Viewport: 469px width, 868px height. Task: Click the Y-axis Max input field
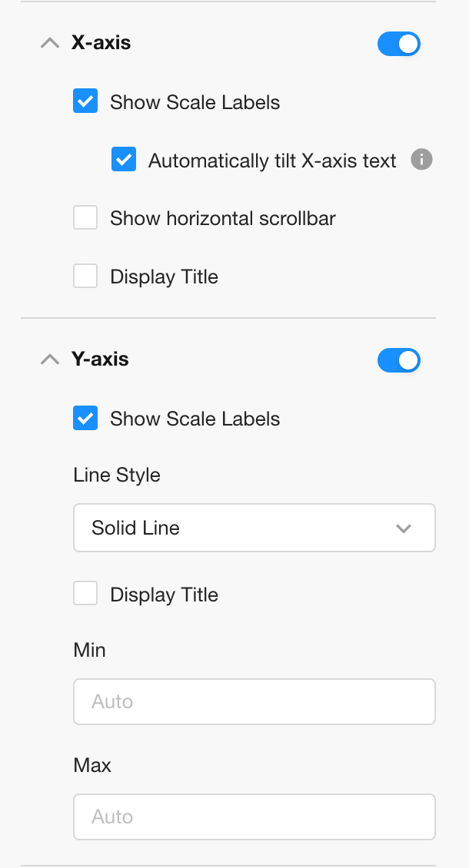click(x=254, y=817)
